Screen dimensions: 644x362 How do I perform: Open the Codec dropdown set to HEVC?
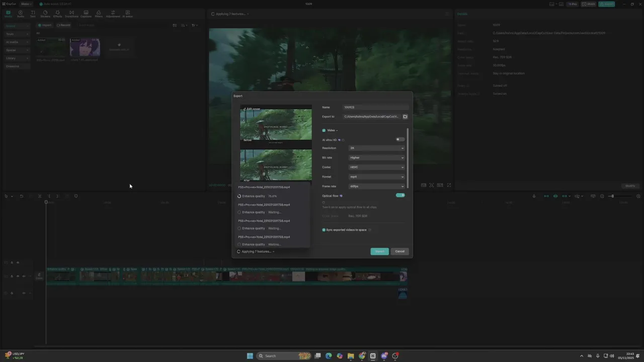pos(377,167)
